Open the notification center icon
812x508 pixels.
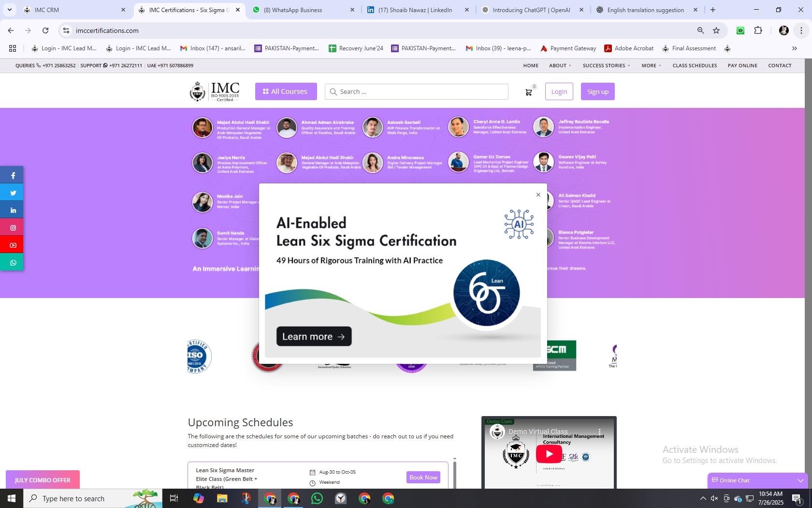point(797,498)
